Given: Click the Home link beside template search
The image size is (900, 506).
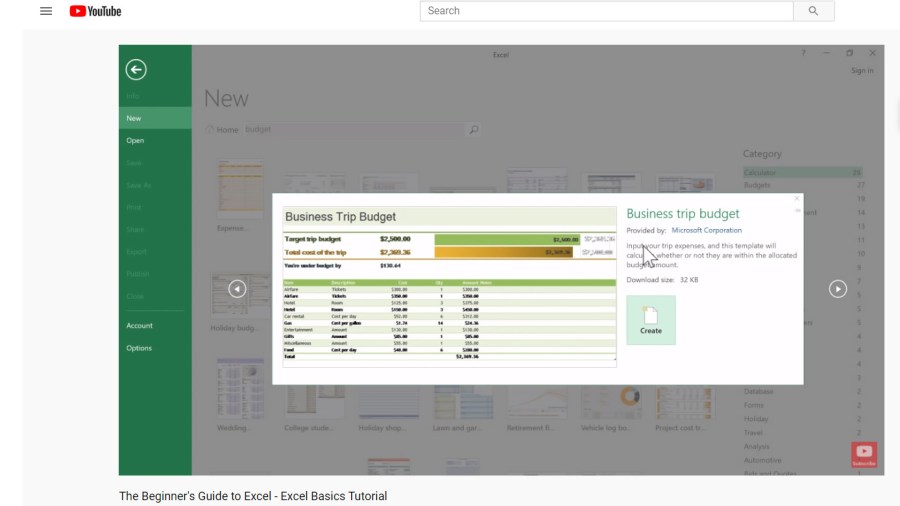Looking at the screenshot, I should click(227, 130).
